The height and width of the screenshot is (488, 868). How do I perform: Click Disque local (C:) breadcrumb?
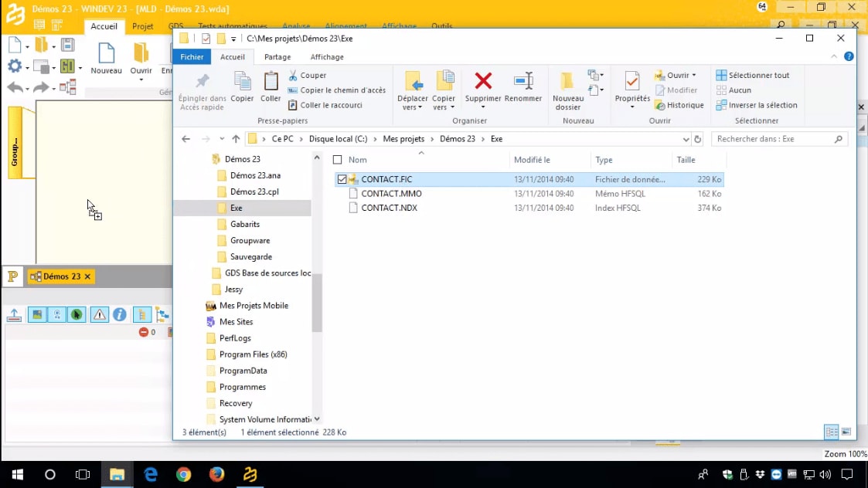click(338, 139)
